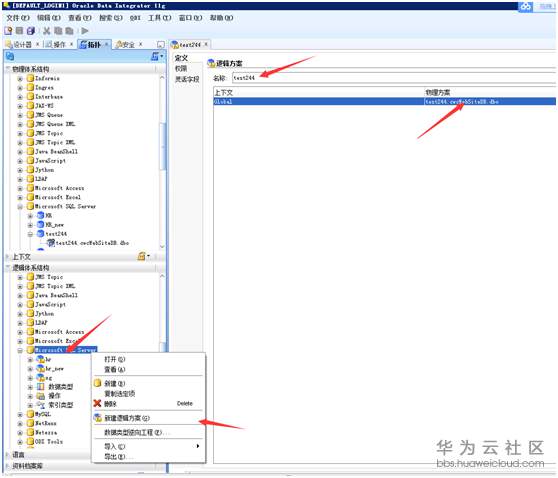Click the test244.cecWebSiteDB.dbo physical schema cell
The height and width of the screenshot is (478, 558).
click(490, 102)
